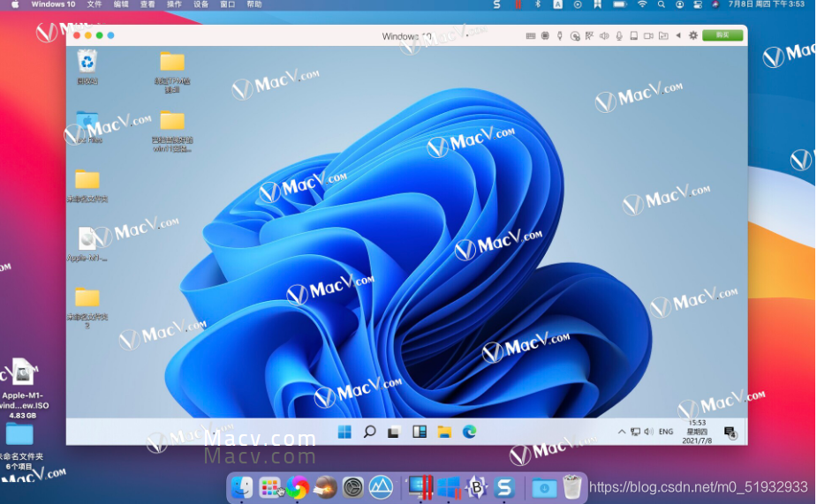817x504 pixels.
Task: Open Windows taskbar search magnifier
Action: pos(369,432)
